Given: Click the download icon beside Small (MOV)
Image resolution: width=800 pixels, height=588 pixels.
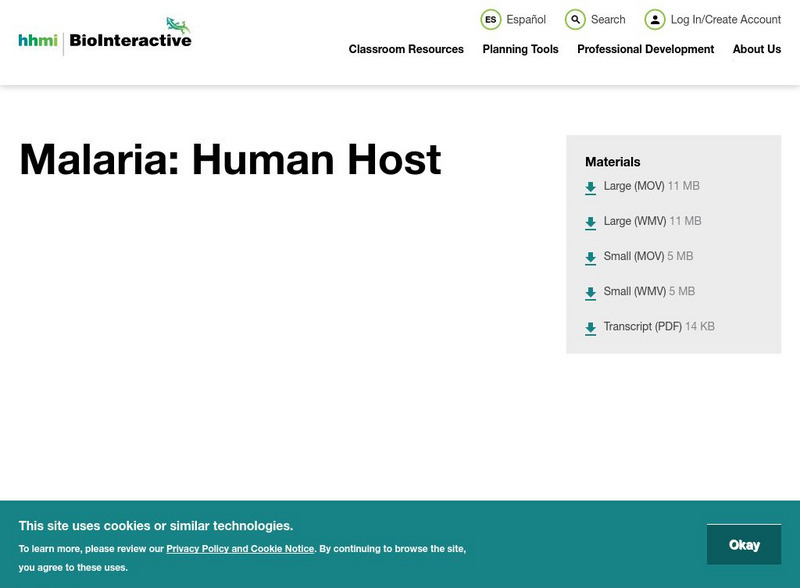Looking at the screenshot, I should pyautogui.click(x=589, y=256).
